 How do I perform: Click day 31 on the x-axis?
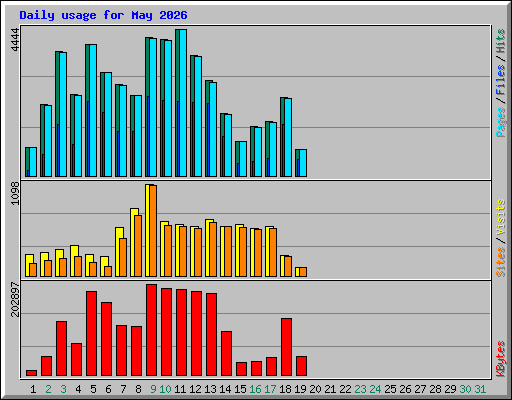point(480,389)
